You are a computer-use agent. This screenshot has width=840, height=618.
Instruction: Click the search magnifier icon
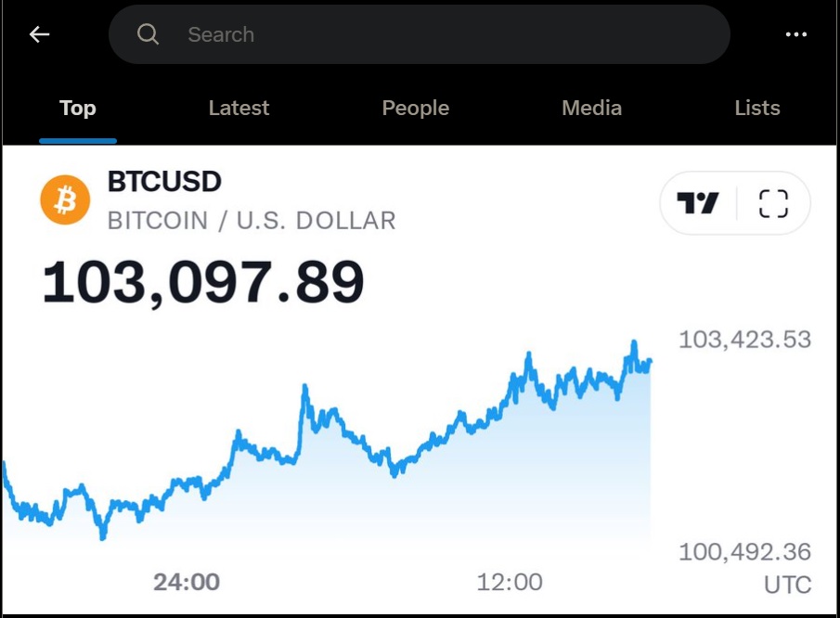click(149, 35)
